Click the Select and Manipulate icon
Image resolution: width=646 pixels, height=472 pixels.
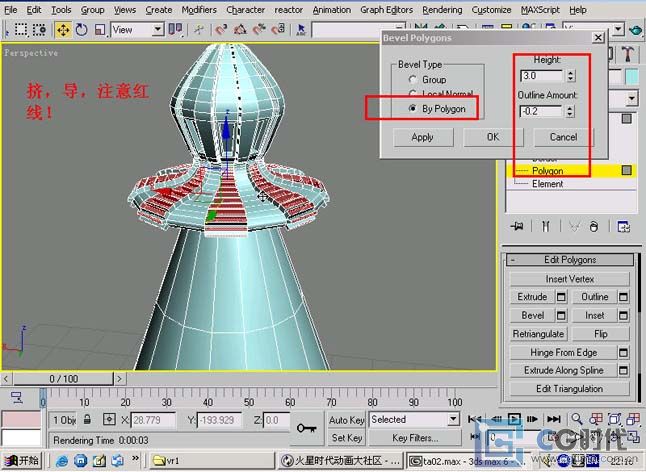pyautogui.click(x=199, y=30)
